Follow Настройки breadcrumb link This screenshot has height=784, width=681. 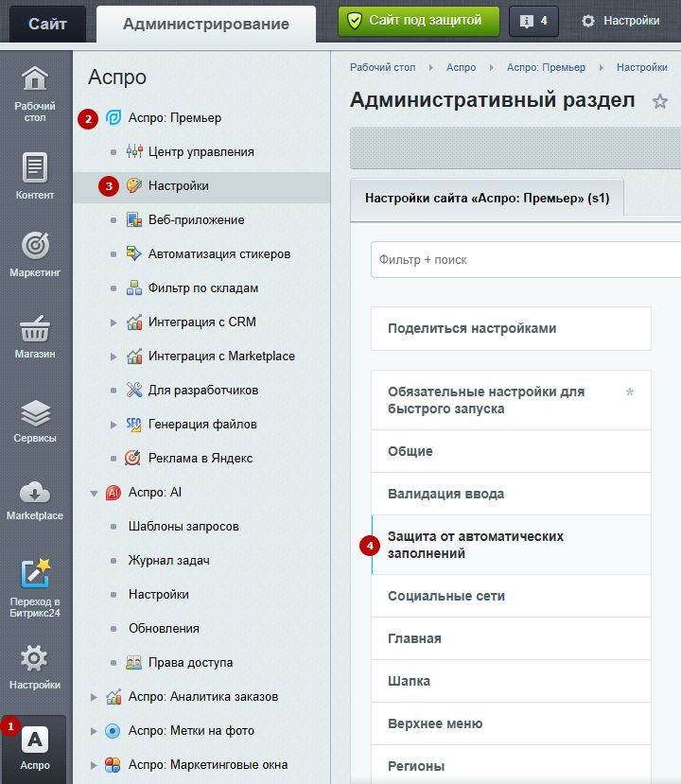click(642, 67)
